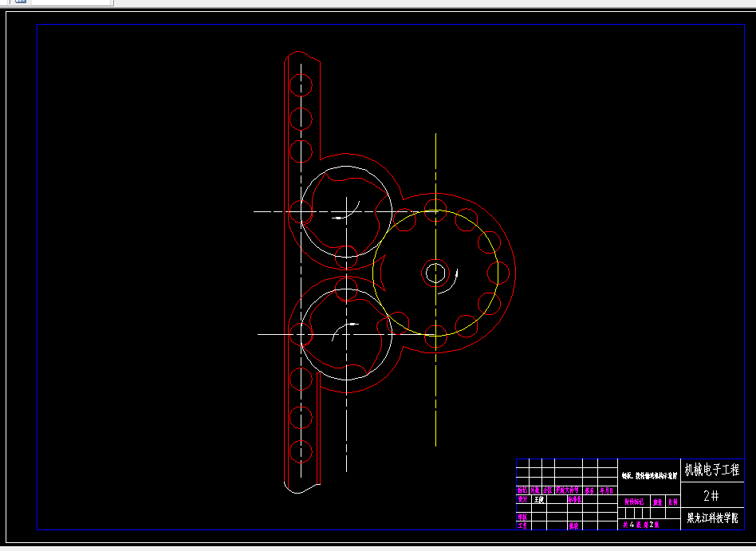Select the designer name 王健

[x=539, y=499]
